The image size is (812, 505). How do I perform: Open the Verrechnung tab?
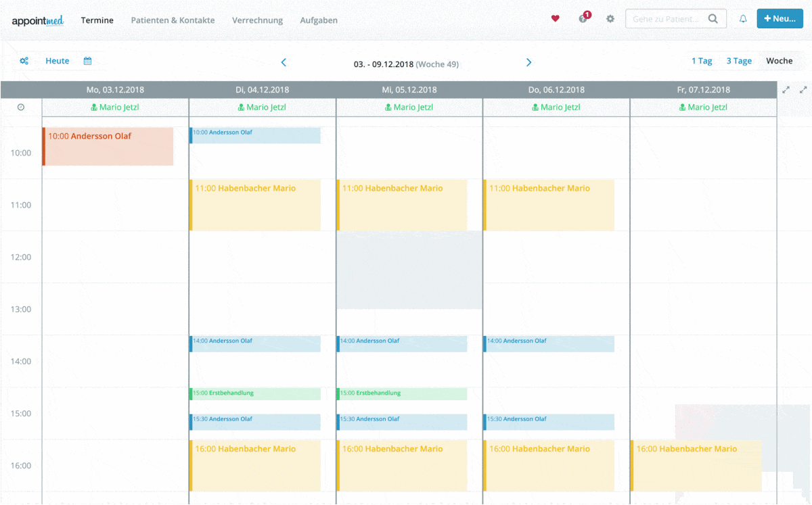click(x=257, y=20)
